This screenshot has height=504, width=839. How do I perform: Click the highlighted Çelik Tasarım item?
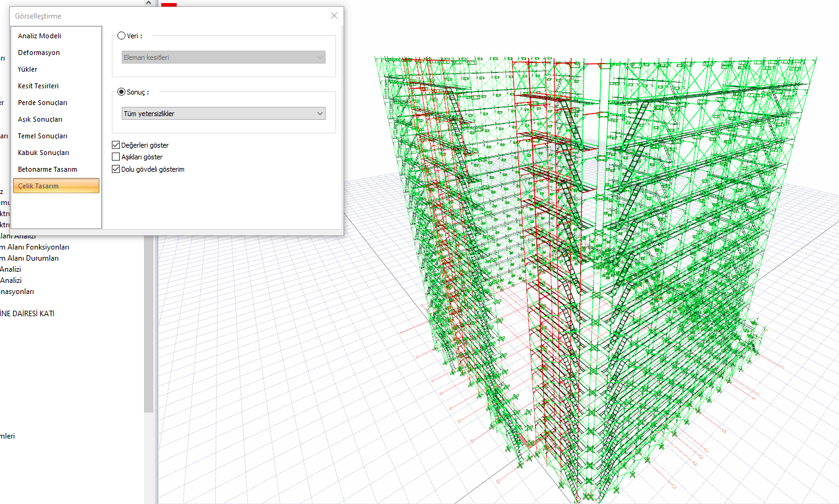pyautogui.click(x=56, y=186)
